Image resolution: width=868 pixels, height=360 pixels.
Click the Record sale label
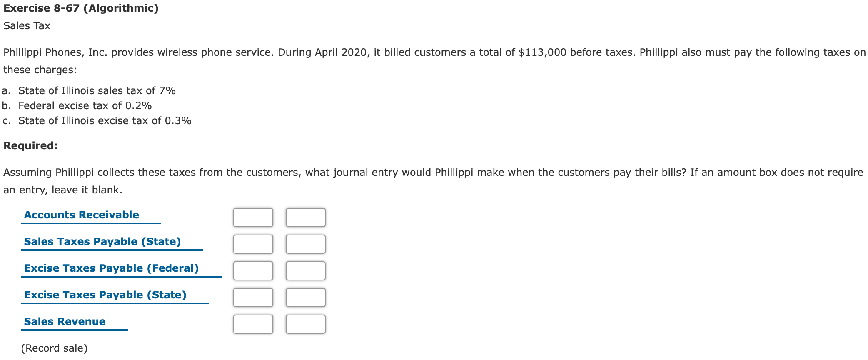point(54,348)
